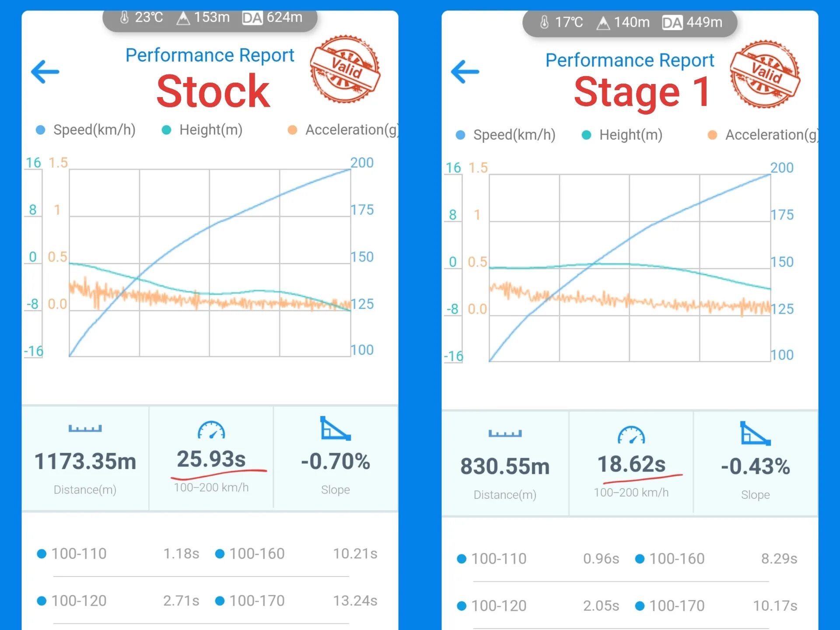Tap the DA icon showing 624m
840x630 pixels.
[x=252, y=18]
